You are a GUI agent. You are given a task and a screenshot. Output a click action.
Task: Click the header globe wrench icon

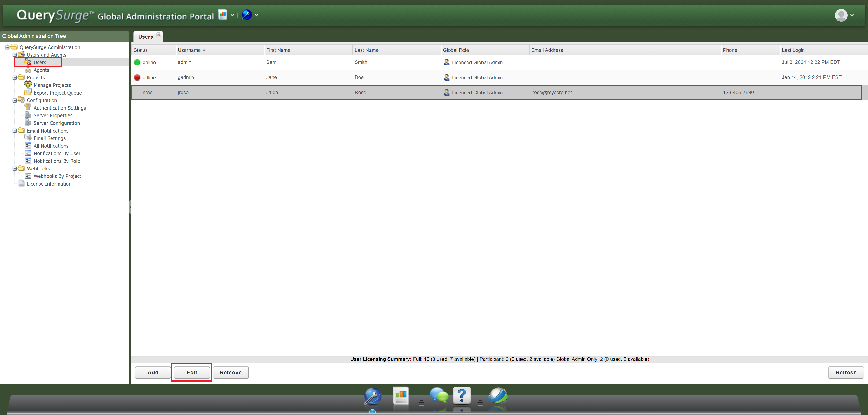point(247,15)
